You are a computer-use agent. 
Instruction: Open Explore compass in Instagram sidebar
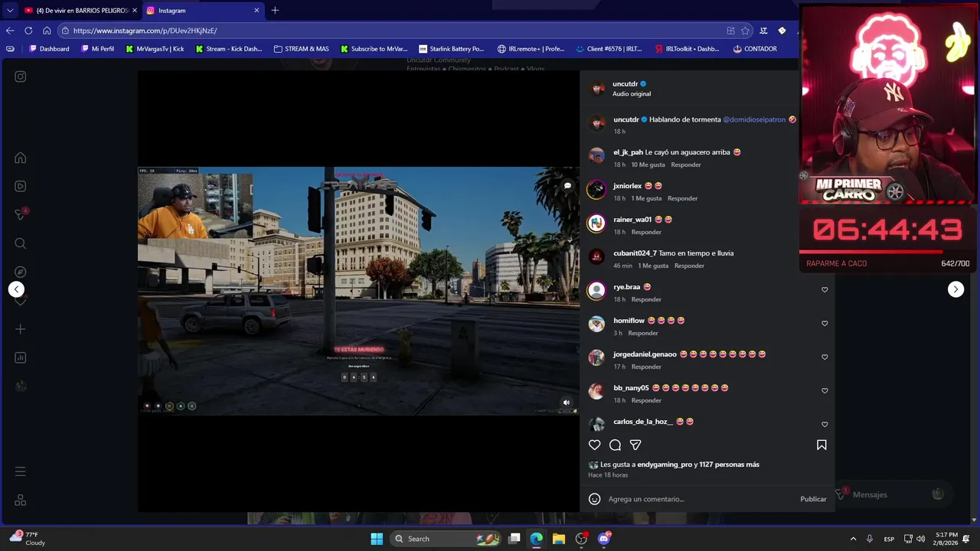click(21, 272)
